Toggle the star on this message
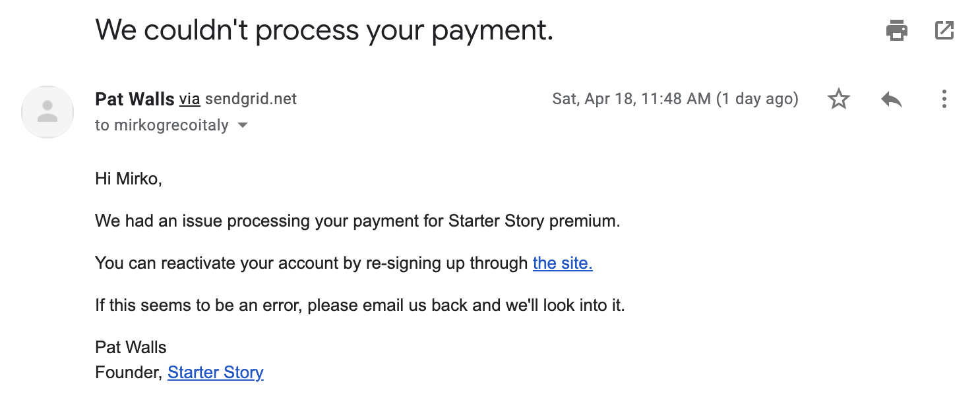Screen dimensions: 980x415 pyautogui.click(x=838, y=99)
